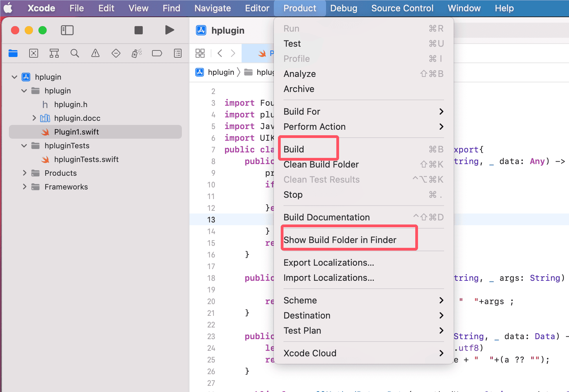Open the Issue navigator warning icon
The image size is (569, 392).
95,53
